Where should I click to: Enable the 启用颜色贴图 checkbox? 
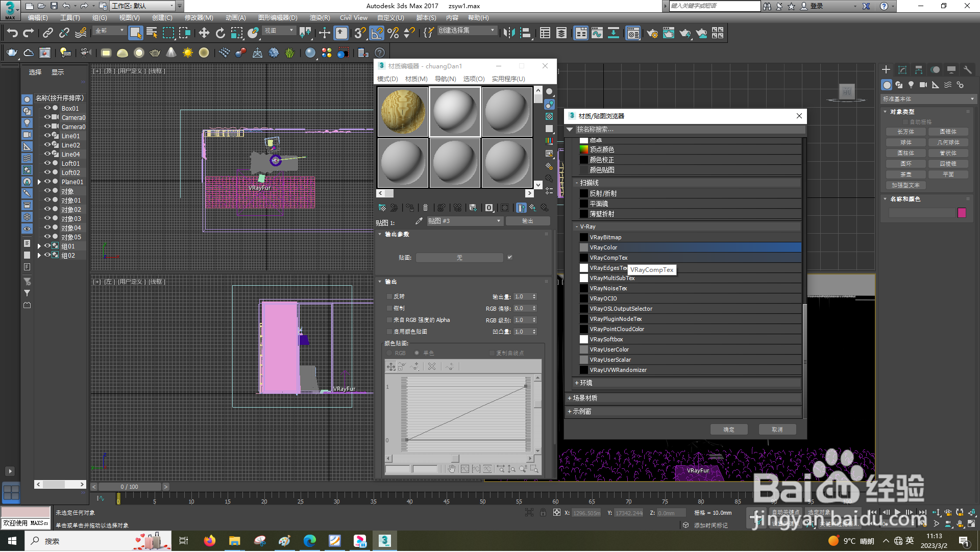(x=389, y=332)
